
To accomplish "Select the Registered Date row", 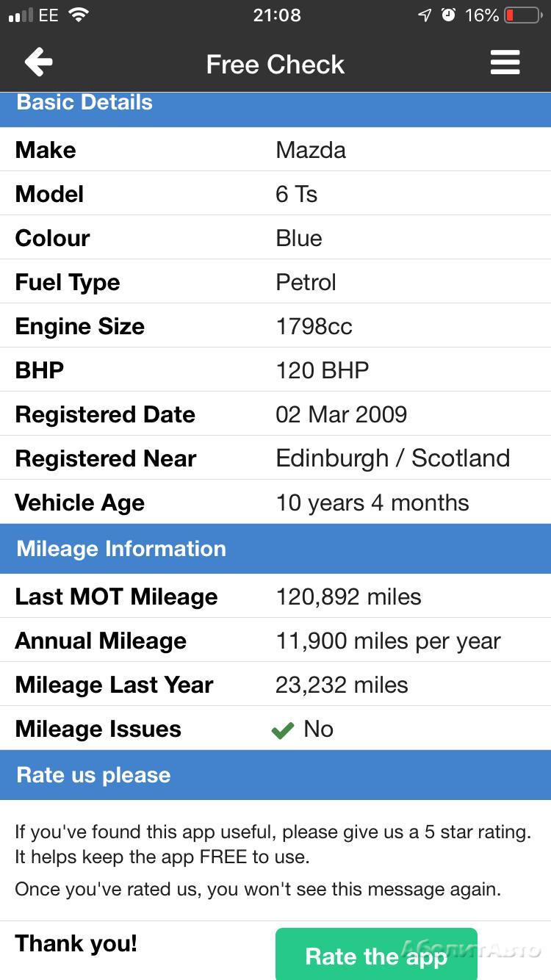I will click(275, 414).
